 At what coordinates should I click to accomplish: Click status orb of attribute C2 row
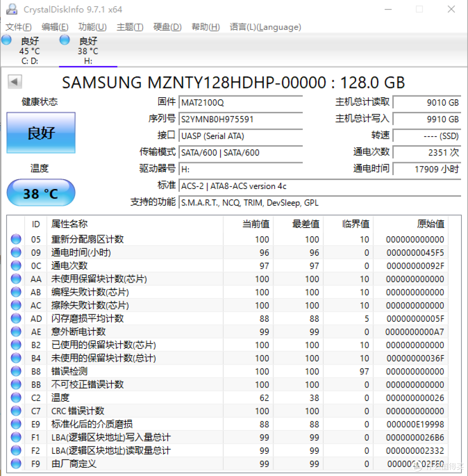tap(16, 398)
